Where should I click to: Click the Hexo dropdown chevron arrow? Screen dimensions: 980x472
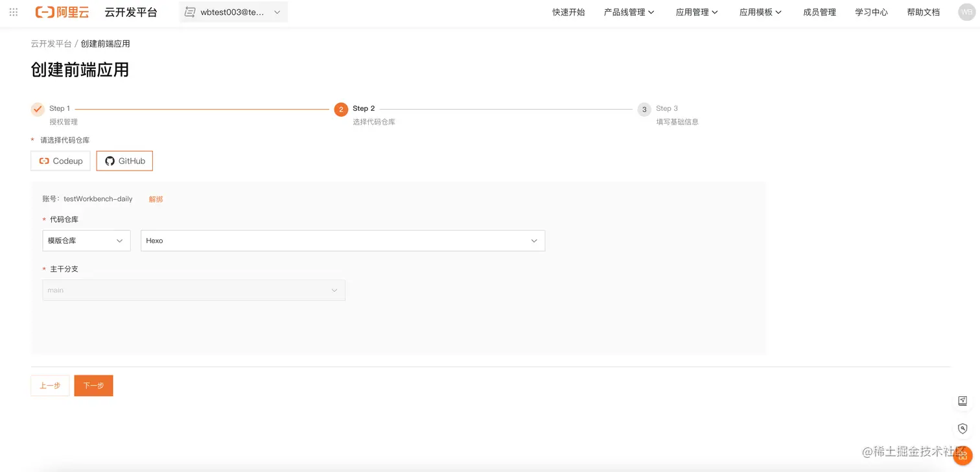(x=534, y=241)
